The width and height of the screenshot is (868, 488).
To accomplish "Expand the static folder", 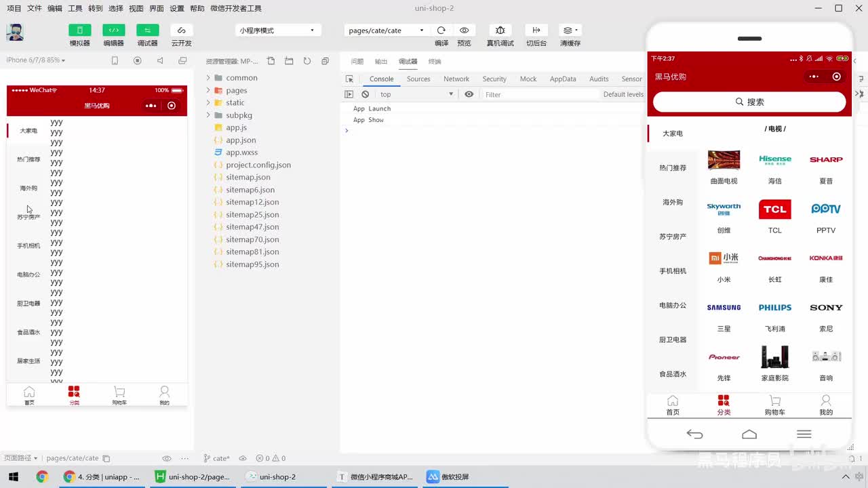I will (x=235, y=102).
